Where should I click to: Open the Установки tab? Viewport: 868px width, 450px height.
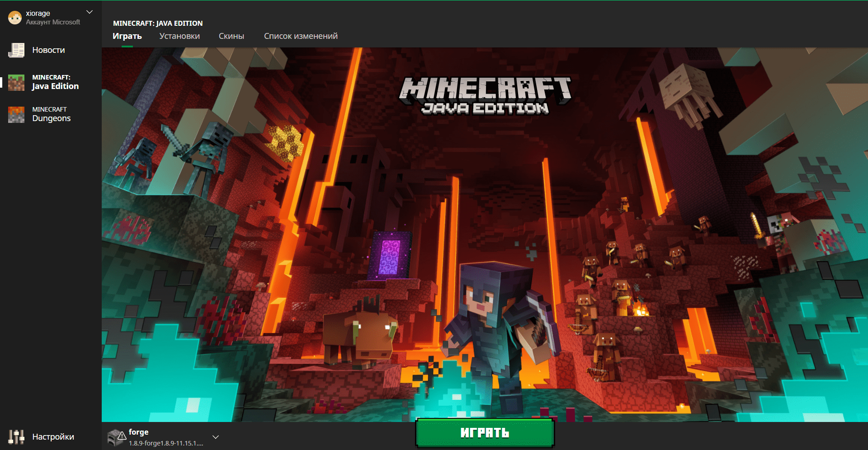(179, 36)
